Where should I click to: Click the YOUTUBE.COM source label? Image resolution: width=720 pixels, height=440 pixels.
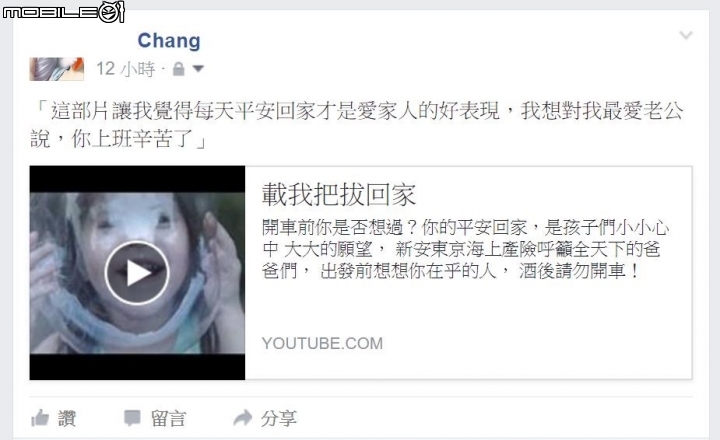pyautogui.click(x=322, y=344)
